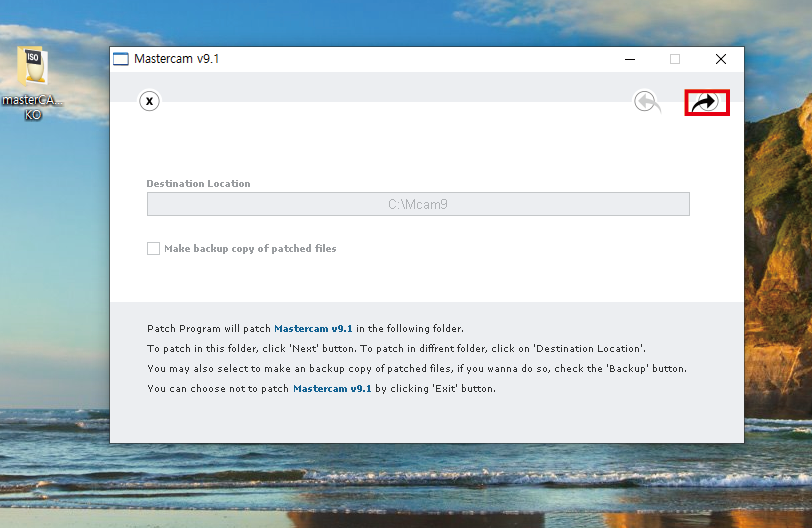Screen dimensions: 812x528
Task: Enable Make backup copy of patched files
Action: [153, 248]
